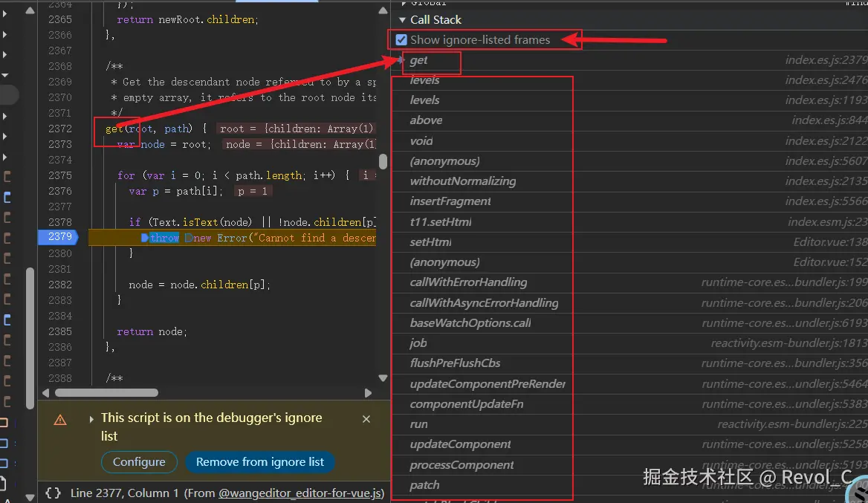Click the warning triangle icon in ignore-list banner
The width and height of the screenshot is (868, 503).
tap(59, 420)
